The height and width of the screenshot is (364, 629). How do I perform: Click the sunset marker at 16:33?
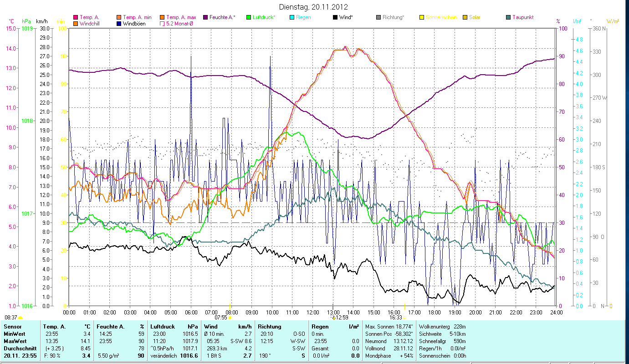point(404,317)
